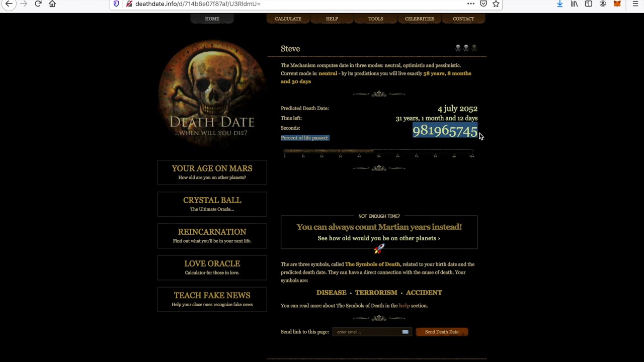Click the 'The Symbols of Death' bold text
Screen dimensions: 644x362
click(x=372, y=264)
